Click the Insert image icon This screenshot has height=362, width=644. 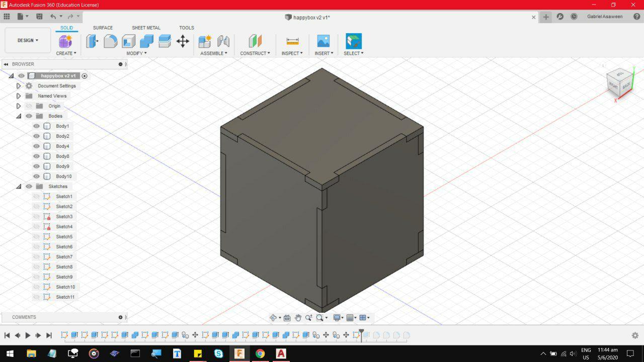(x=323, y=41)
